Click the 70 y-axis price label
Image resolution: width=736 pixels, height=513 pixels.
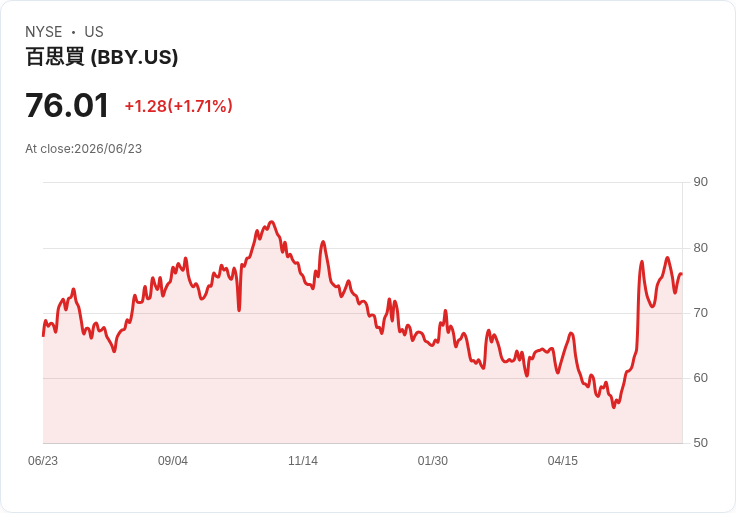point(700,313)
